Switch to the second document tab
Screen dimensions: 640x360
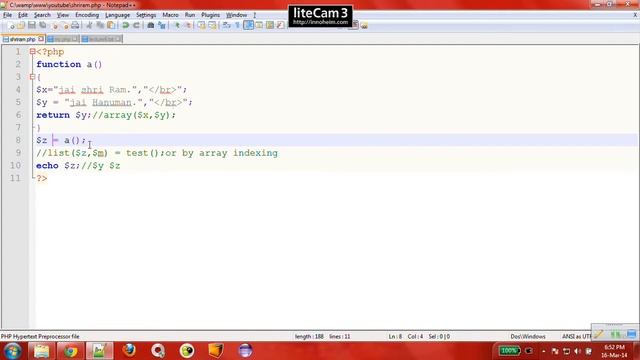(62, 39)
